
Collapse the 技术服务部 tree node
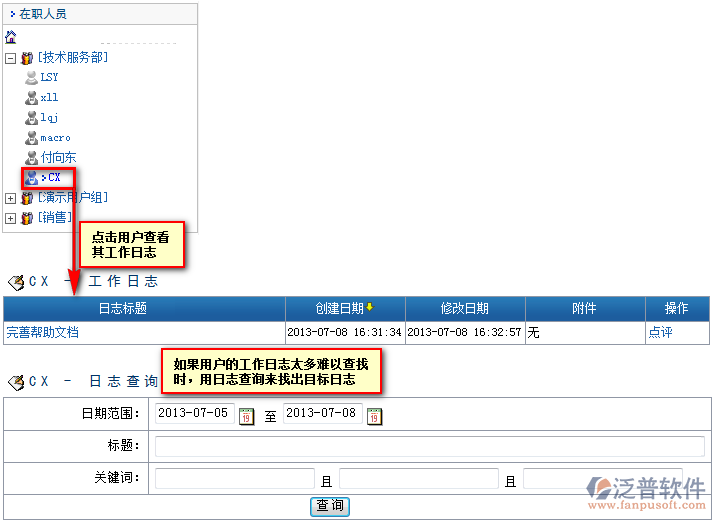pos(10,58)
